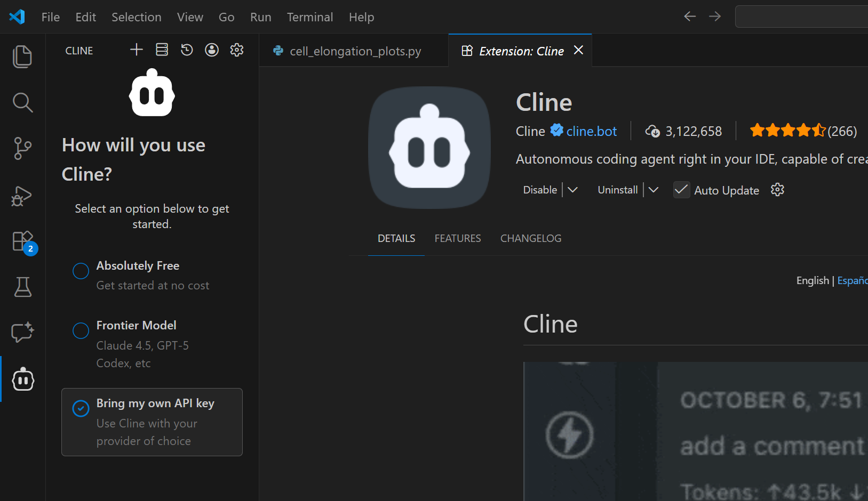The width and height of the screenshot is (868, 501).
Task: Open Run and Debug view
Action: tap(22, 196)
